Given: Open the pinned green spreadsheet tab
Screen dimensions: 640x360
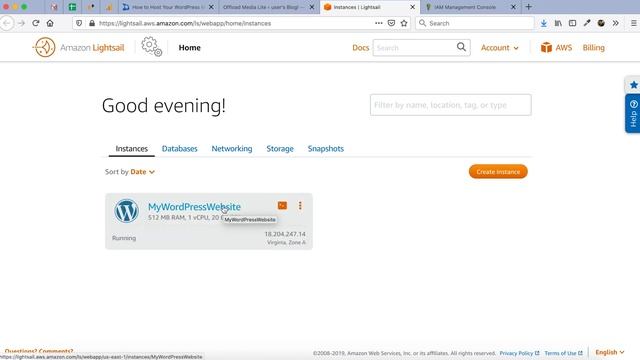Looking at the screenshot, I should [72, 7].
